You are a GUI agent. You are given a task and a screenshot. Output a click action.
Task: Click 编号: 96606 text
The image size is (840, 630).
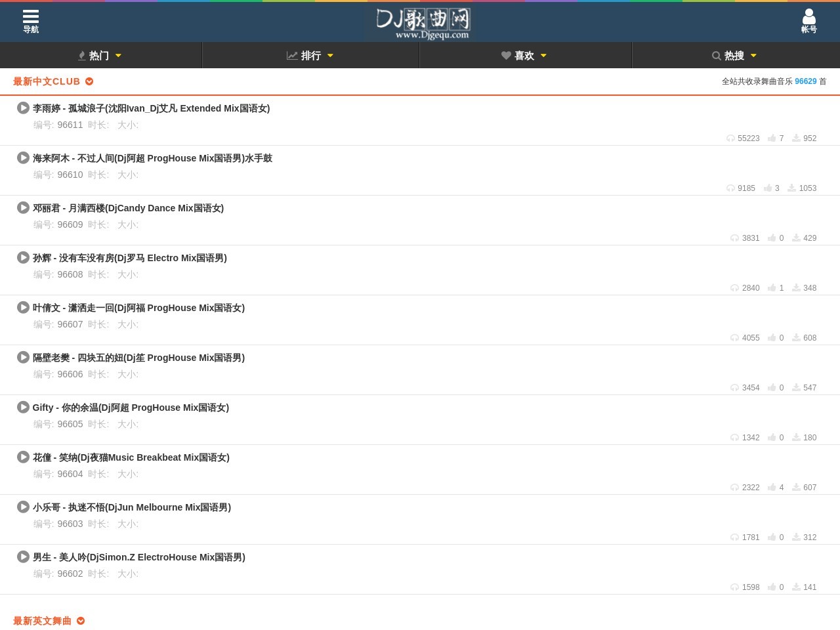click(x=58, y=374)
